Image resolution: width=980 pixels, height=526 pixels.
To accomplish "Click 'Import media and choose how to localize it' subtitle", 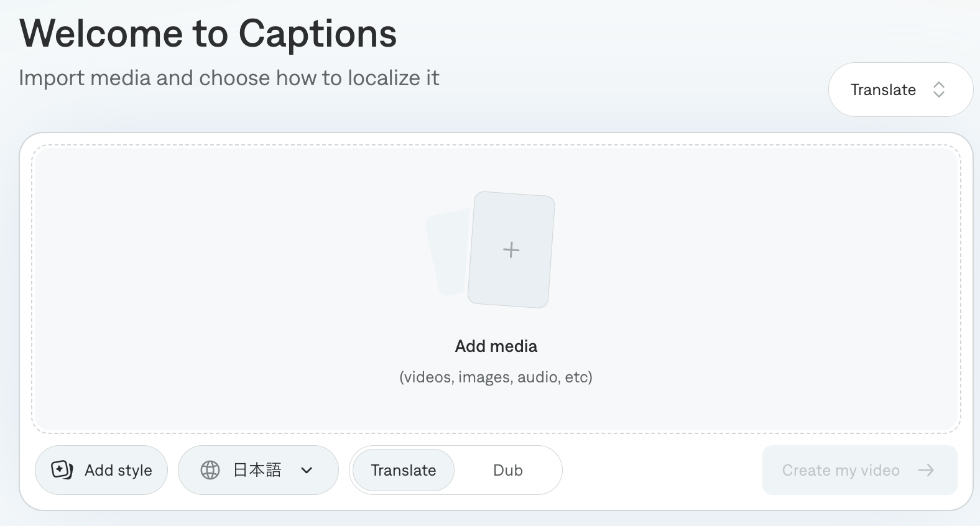I will [229, 78].
